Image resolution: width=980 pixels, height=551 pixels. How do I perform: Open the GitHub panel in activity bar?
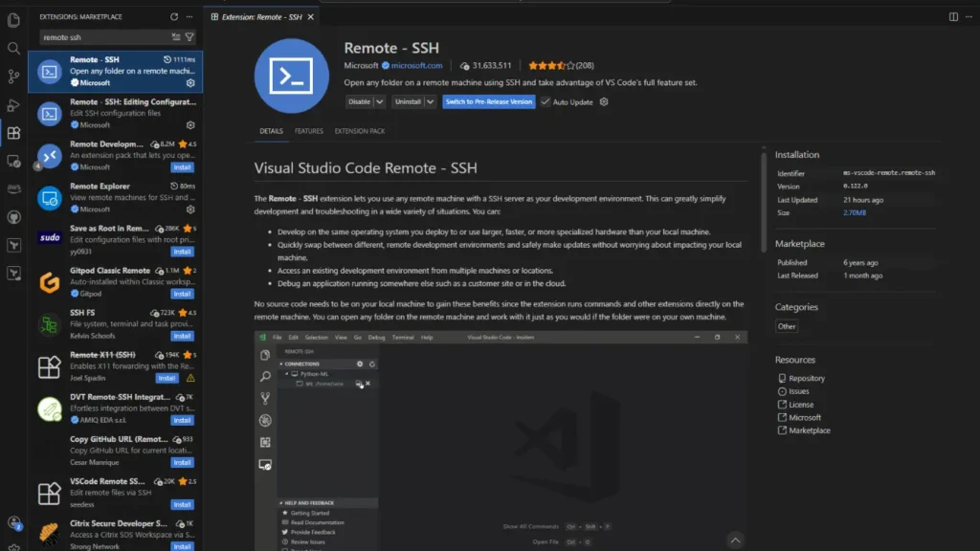13,217
